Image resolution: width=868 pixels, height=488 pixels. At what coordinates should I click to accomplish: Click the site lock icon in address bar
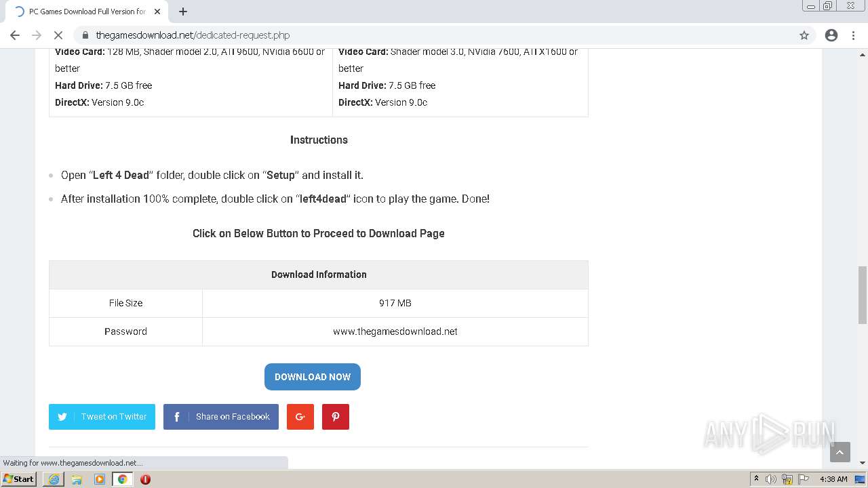[x=85, y=35]
